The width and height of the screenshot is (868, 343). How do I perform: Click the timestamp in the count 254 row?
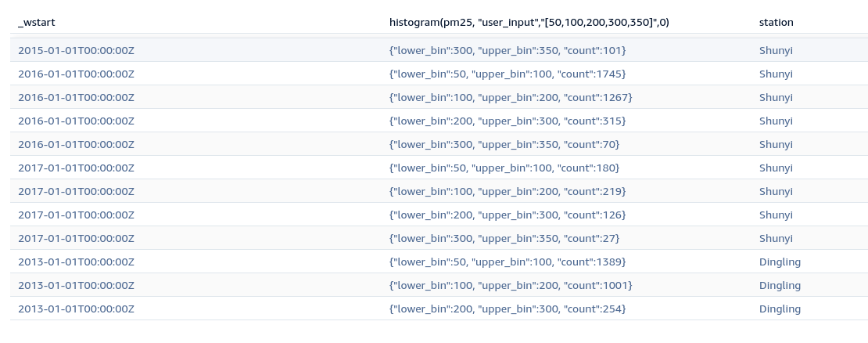click(76, 309)
